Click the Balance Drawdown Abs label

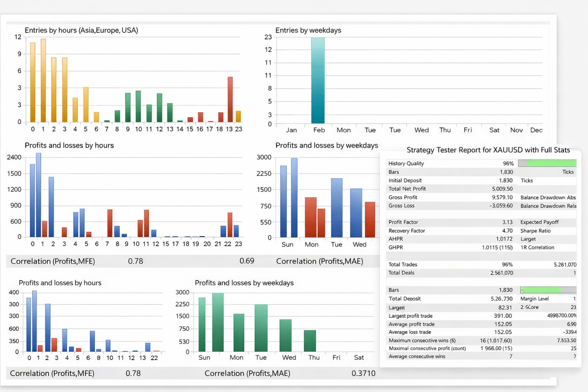tap(548, 198)
